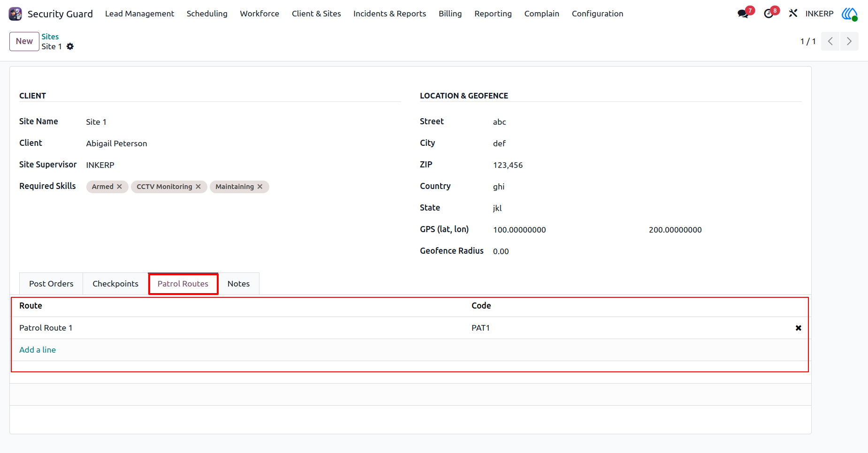
Task: Click the Security Guard app title
Action: 60,14
